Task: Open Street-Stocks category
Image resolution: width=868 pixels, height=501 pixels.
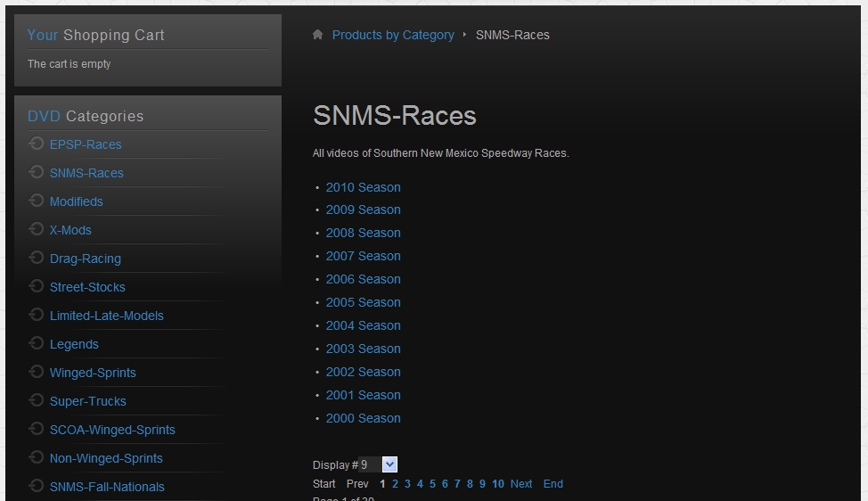Action: tap(87, 287)
